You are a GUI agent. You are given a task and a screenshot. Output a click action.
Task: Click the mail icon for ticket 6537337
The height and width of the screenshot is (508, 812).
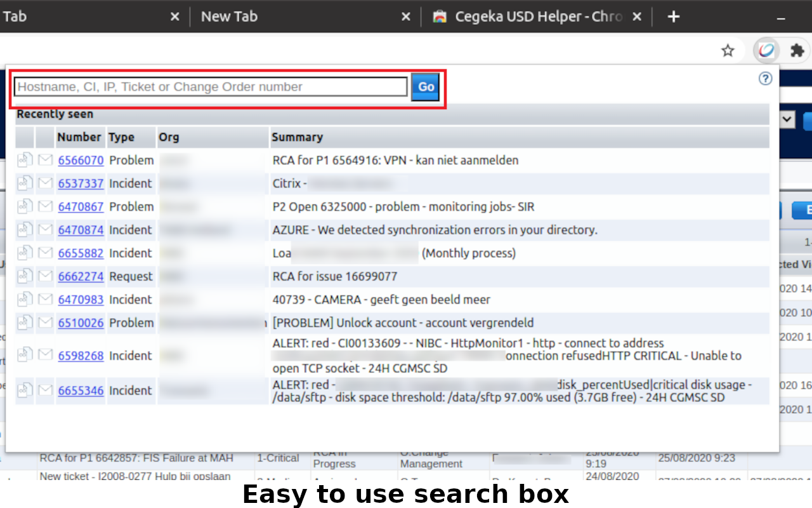tap(45, 183)
